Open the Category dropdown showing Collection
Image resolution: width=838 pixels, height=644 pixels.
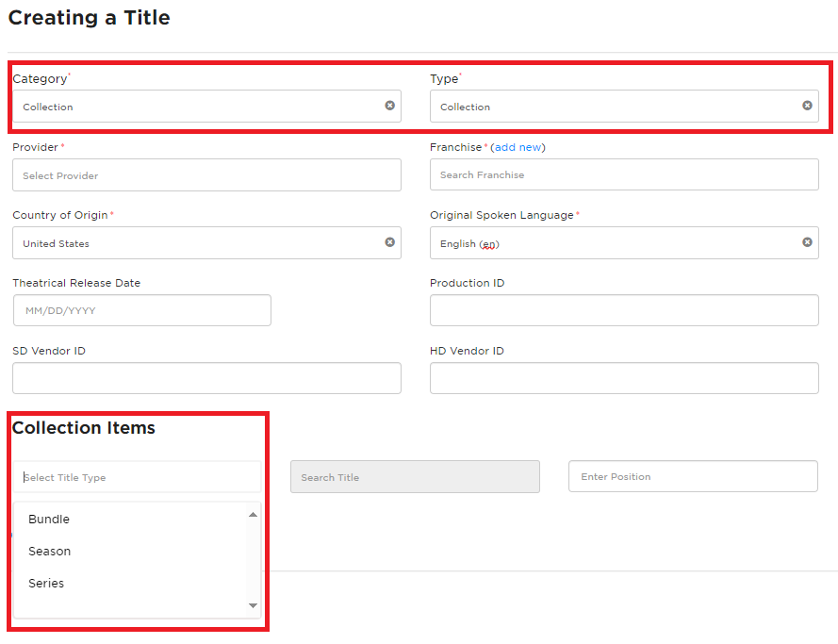tap(206, 107)
